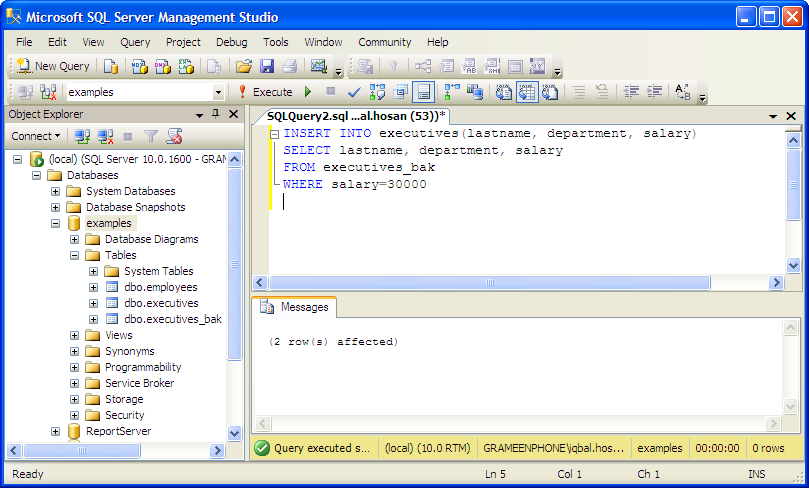The image size is (809, 488).
Task: Decrease indent of selected lines
Action: click(631, 92)
